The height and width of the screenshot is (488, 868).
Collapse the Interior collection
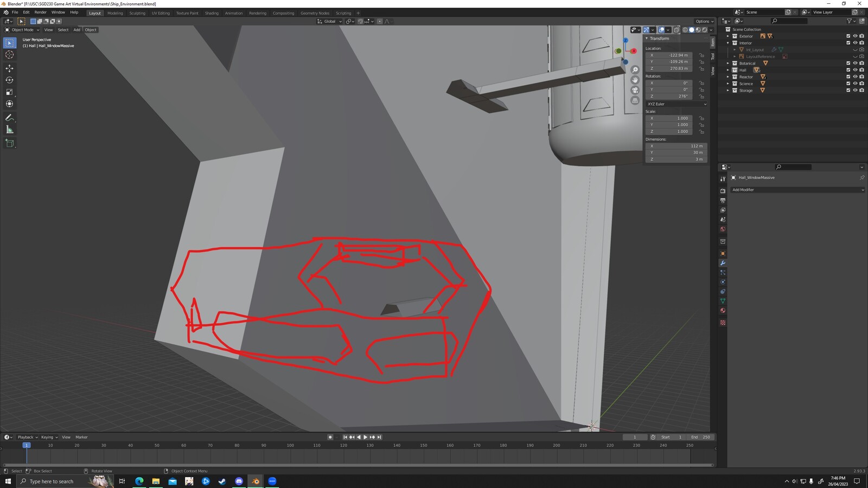[x=728, y=43]
